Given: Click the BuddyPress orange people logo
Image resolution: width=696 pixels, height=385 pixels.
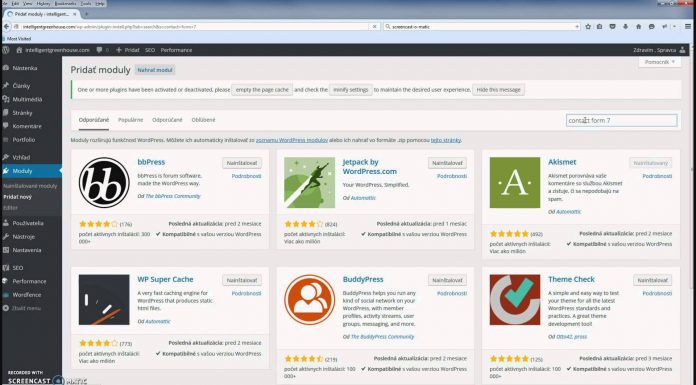Looking at the screenshot, I should 309,300.
